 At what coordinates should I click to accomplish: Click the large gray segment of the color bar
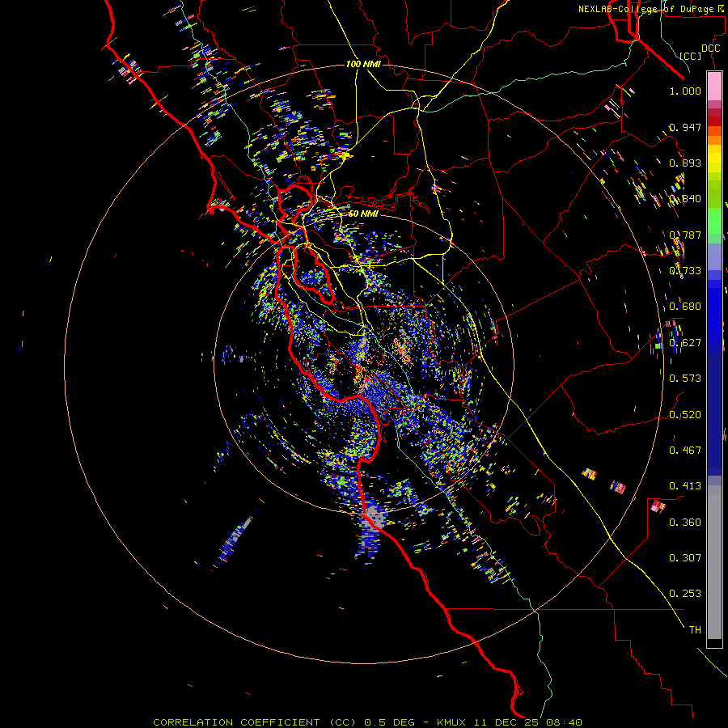(714, 566)
